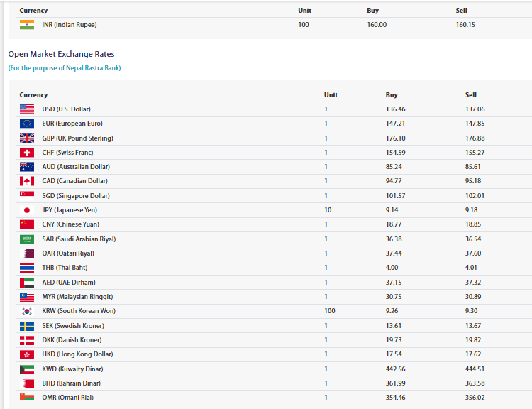Click the 'For the purpose of Nepal Rastra Bank' text
The width and height of the screenshot is (532, 409).
[x=65, y=68]
